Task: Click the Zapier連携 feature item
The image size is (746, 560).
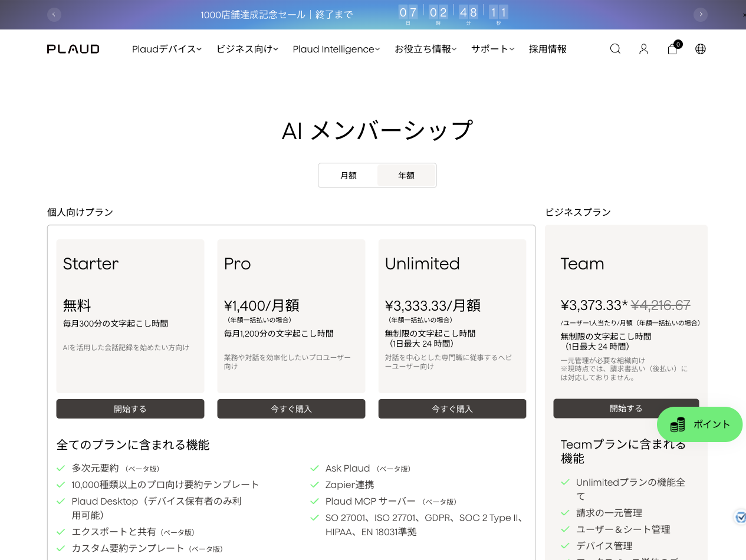Action: click(350, 485)
